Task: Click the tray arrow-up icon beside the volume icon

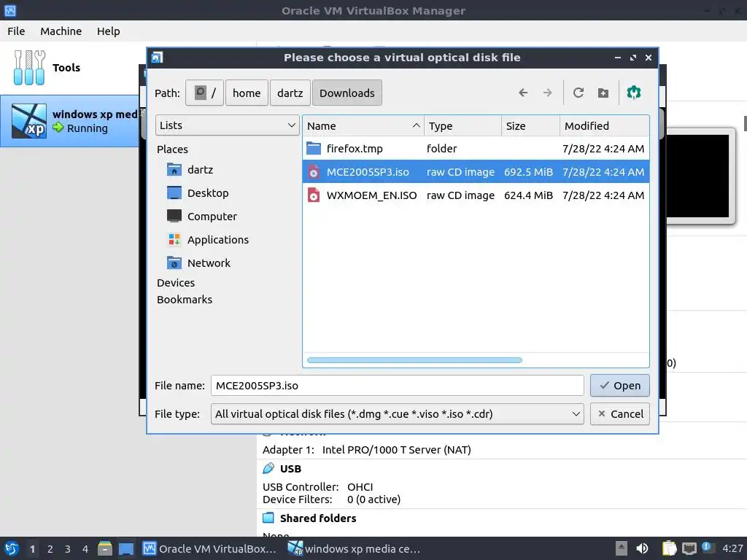Action: [x=622, y=548]
